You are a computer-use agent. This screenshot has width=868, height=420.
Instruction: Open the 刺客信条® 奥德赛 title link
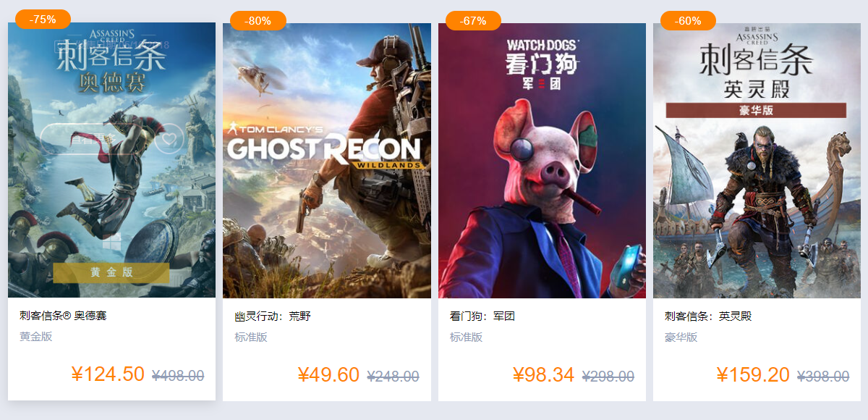tap(63, 316)
